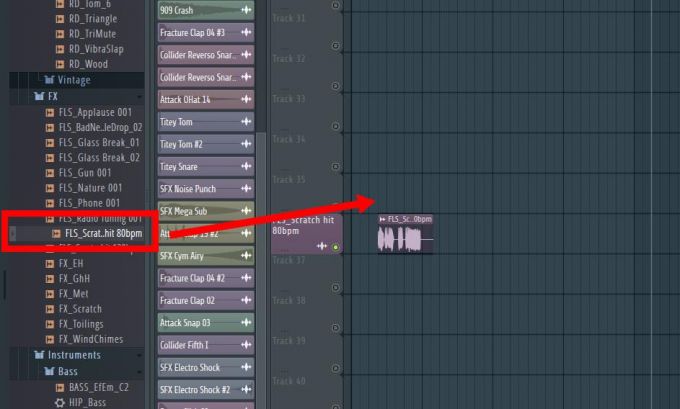Expand the Bass folder
680x409 pixels.
coord(67,371)
